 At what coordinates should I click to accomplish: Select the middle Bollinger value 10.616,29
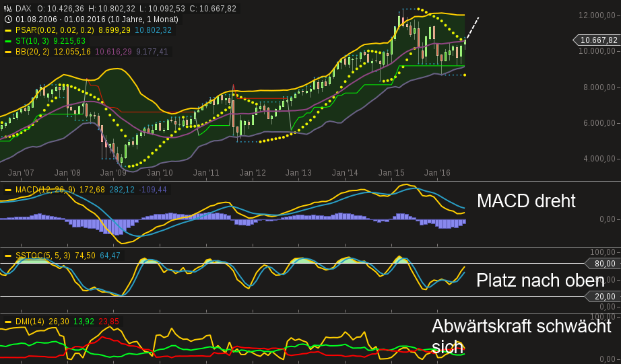point(114,51)
